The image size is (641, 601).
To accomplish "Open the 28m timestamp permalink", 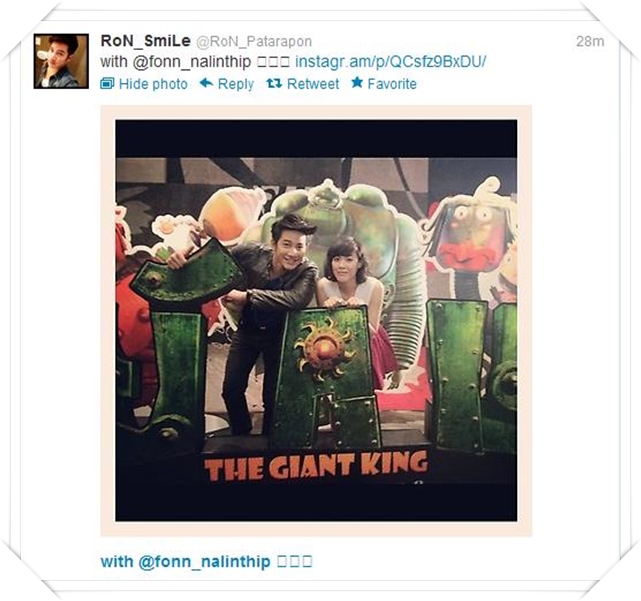I will [x=590, y=41].
